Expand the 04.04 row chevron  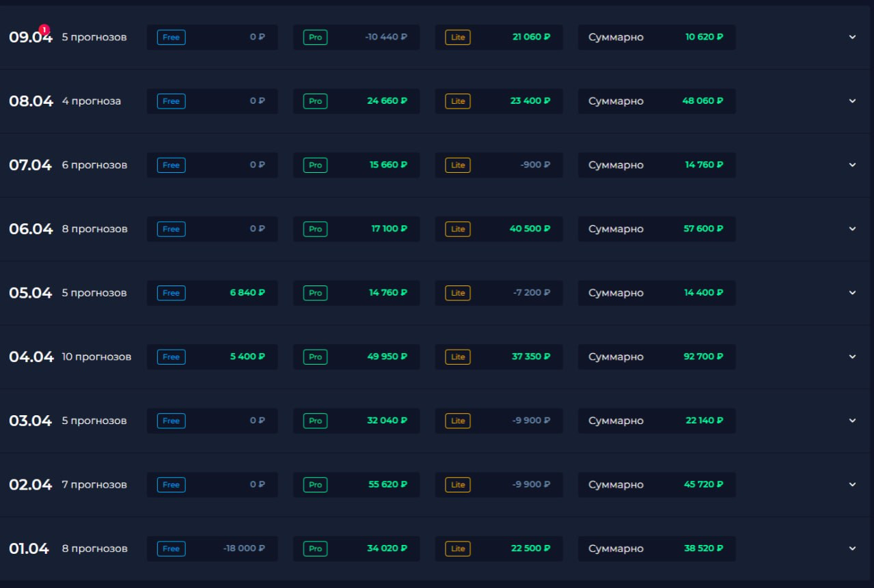[852, 356]
